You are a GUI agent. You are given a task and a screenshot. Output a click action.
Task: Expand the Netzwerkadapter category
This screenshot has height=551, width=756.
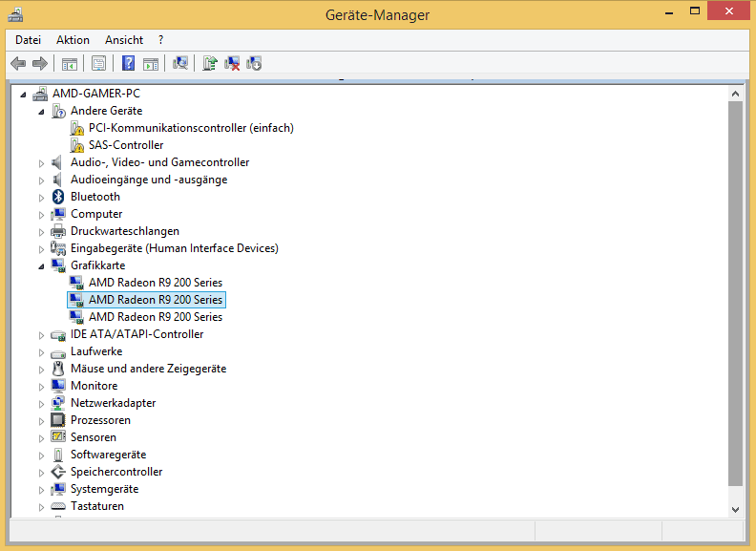tap(41, 404)
